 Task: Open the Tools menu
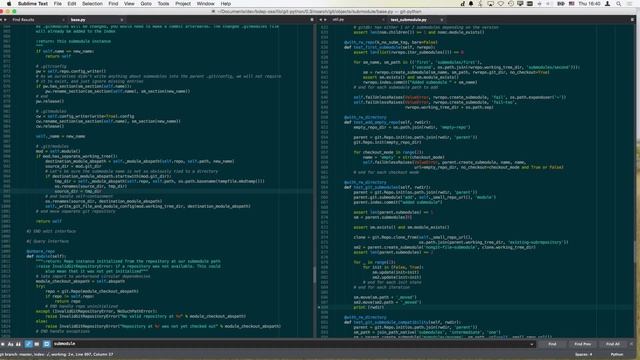tap(163, 3)
